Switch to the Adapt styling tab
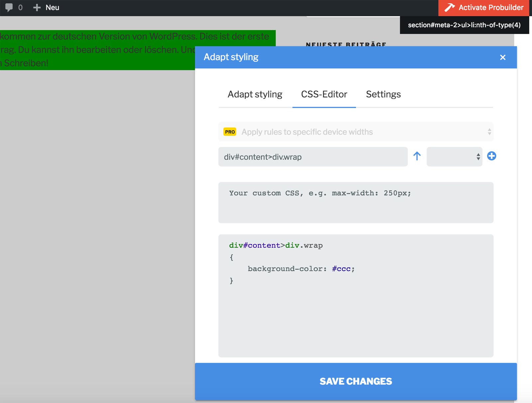 pos(255,94)
